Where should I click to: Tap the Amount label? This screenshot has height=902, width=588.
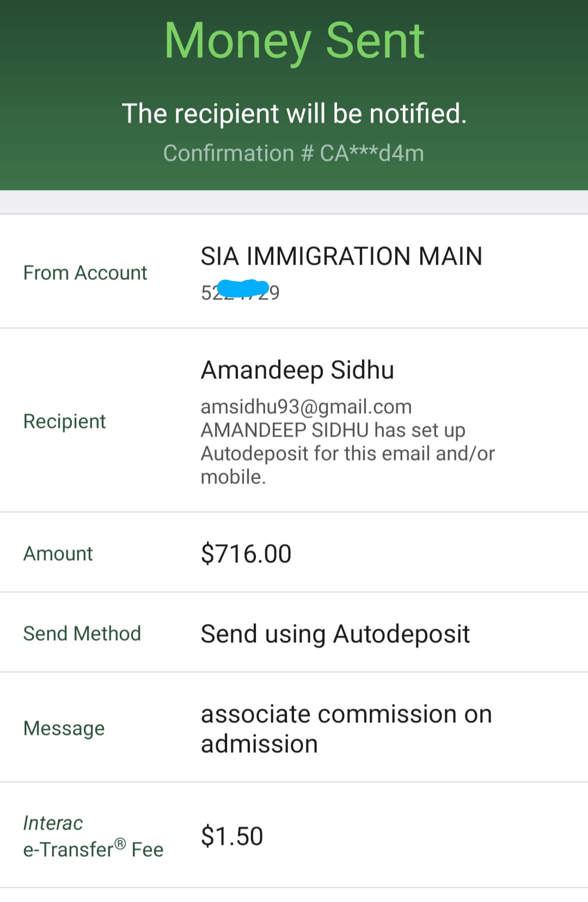pos(58,554)
